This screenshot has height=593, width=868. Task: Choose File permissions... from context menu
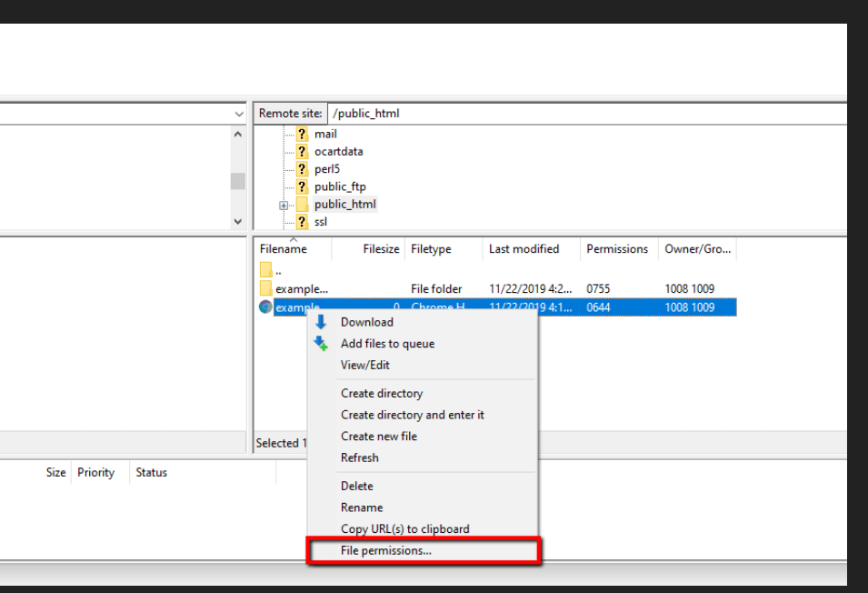pyautogui.click(x=385, y=550)
